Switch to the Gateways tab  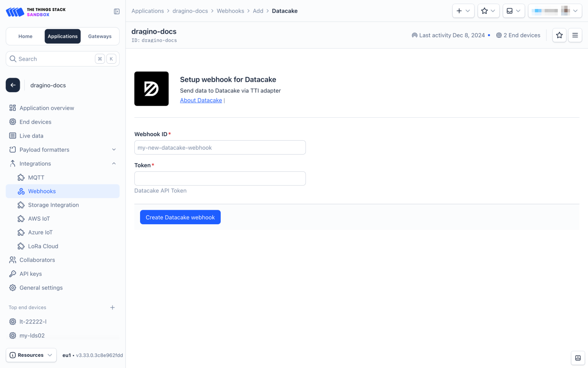click(100, 36)
